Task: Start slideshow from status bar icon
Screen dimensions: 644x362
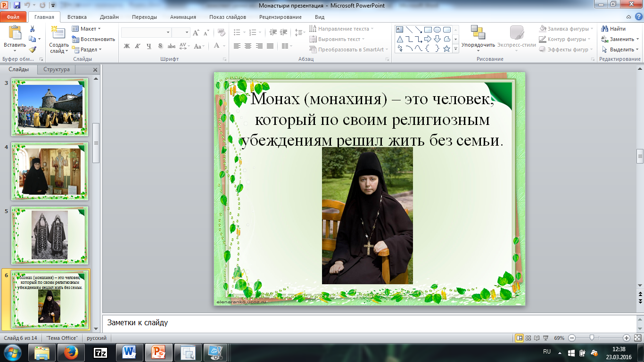Action: [x=545, y=338]
